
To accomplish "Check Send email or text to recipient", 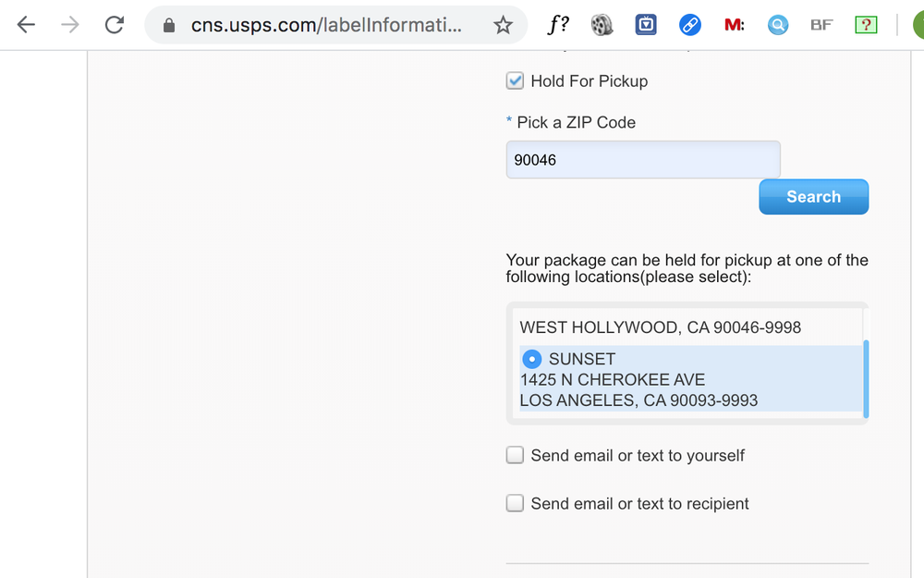I will point(515,503).
